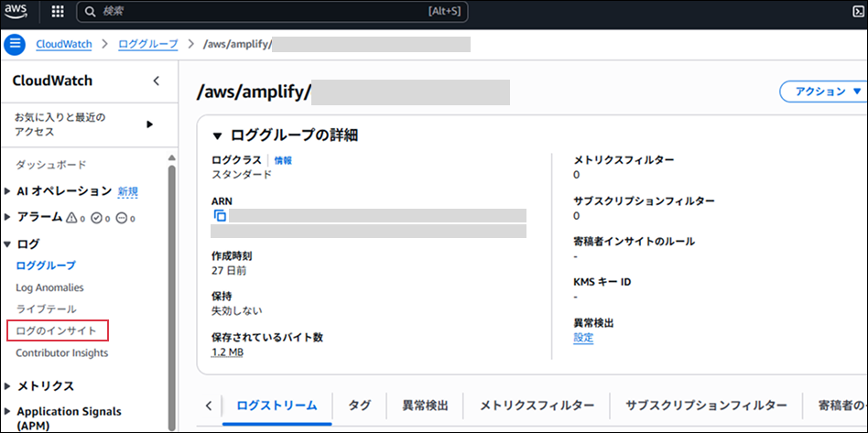Click the OK checkmark alarm status icon

(x=97, y=218)
